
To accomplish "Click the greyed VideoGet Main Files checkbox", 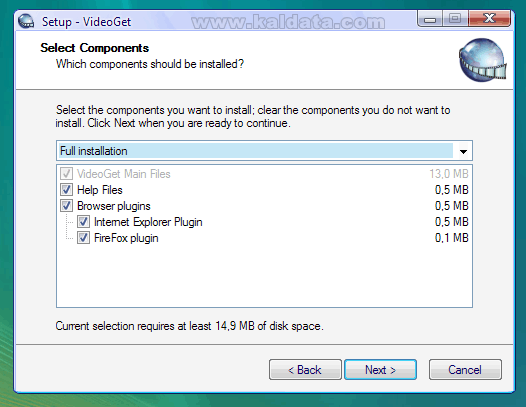I will click(66, 174).
